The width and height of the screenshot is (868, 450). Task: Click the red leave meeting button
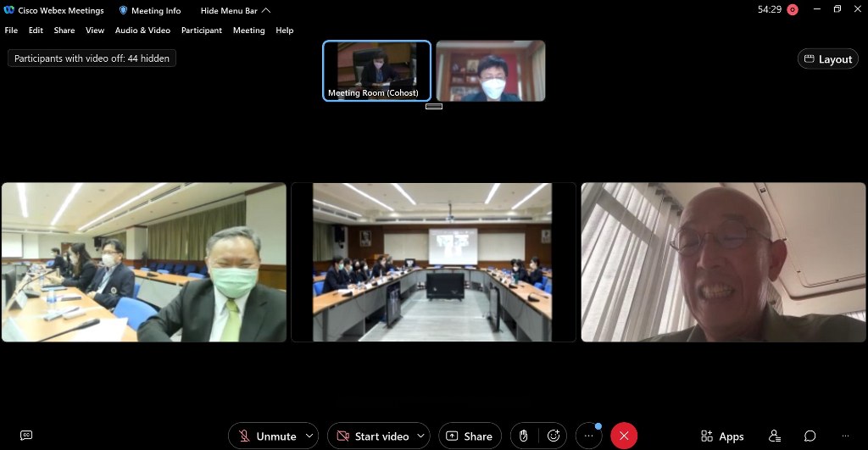tap(624, 436)
